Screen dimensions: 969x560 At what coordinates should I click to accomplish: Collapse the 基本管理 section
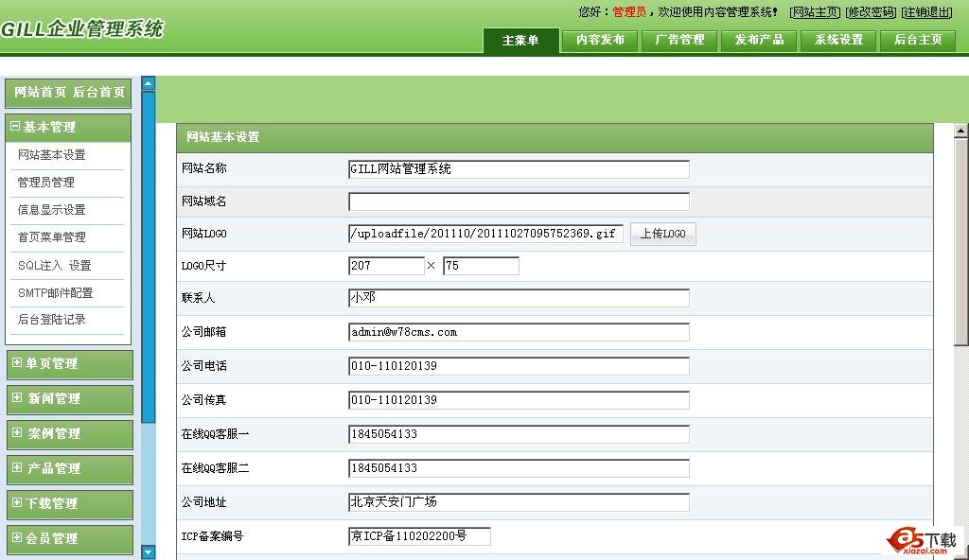point(15,127)
